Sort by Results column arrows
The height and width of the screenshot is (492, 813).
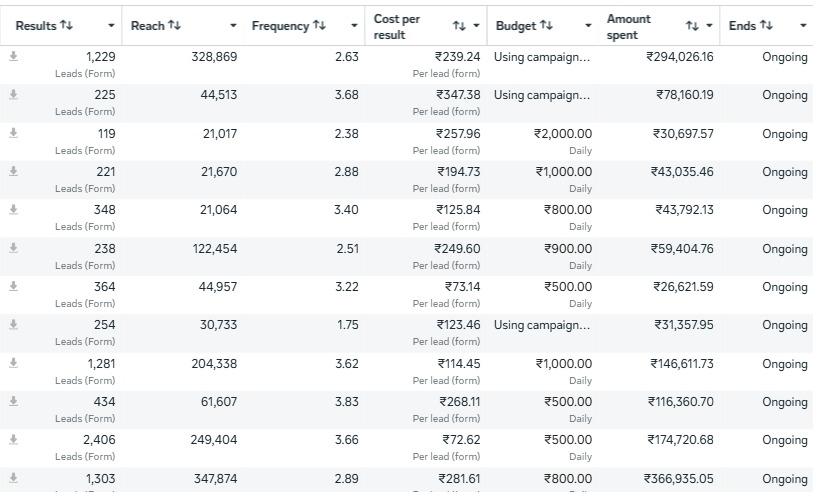66,25
